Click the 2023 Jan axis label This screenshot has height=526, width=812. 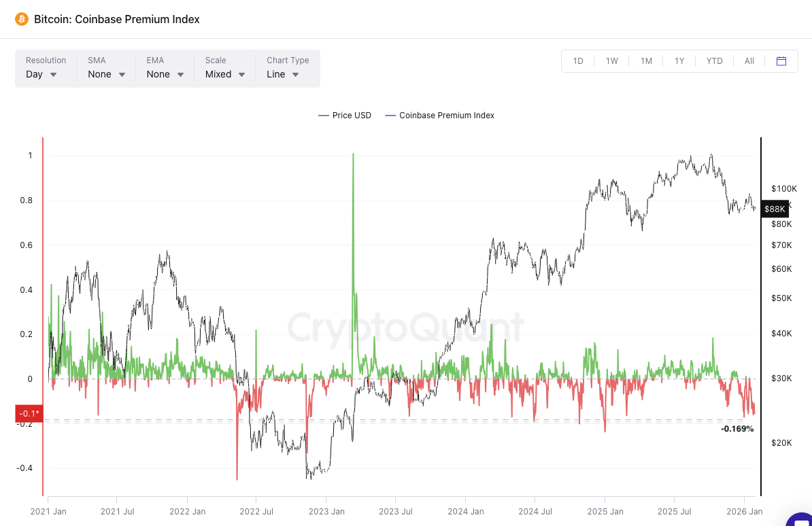click(x=326, y=511)
